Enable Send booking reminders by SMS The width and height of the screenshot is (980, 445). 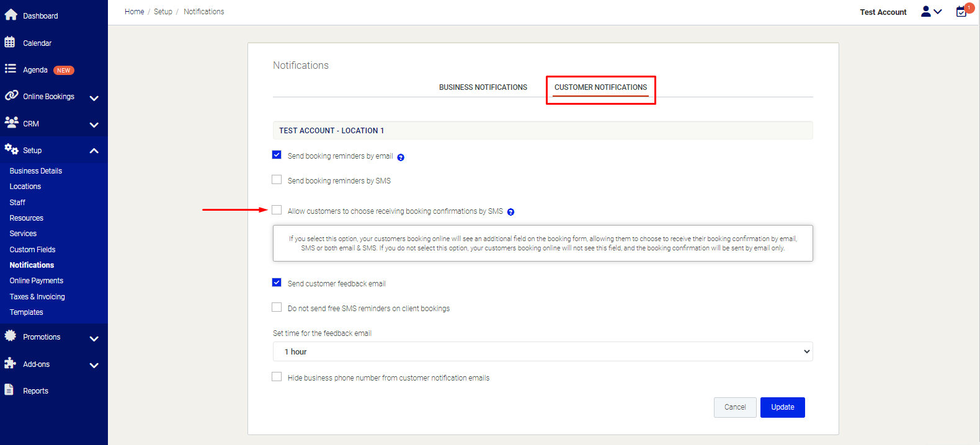(277, 180)
